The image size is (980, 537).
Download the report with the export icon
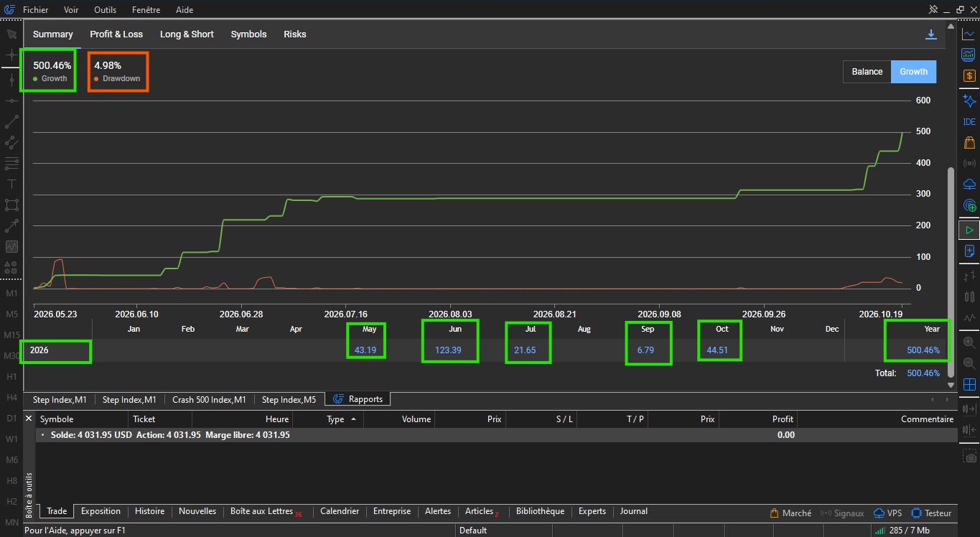click(931, 34)
